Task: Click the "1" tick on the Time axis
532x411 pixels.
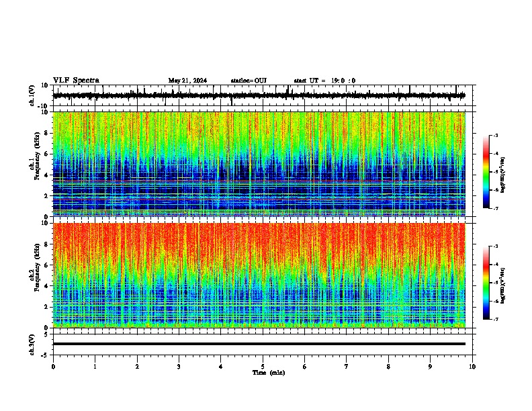Action: [x=95, y=367]
